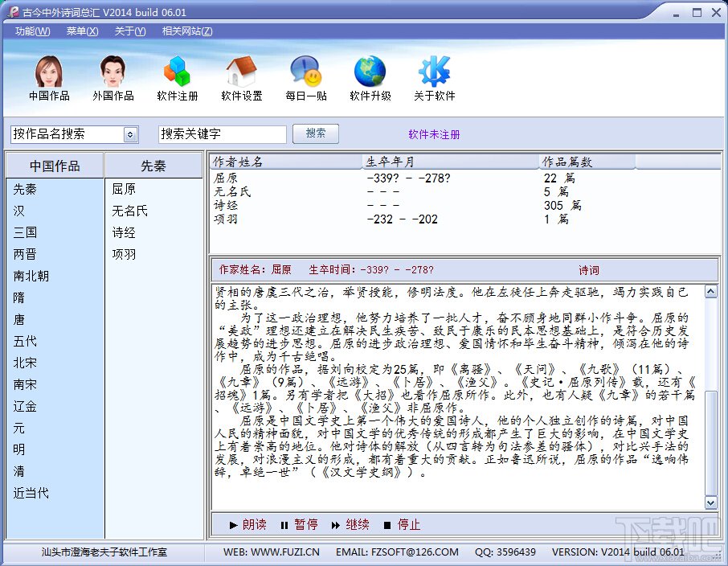Click the 中国作品 list header
The image size is (728, 566).
[55, 166]
